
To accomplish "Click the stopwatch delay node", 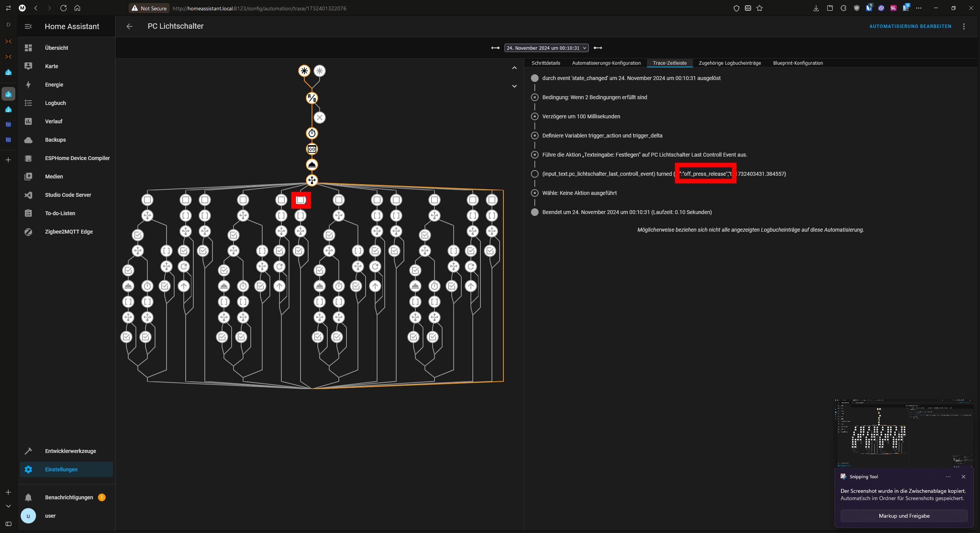I will click(x=312, y=133).
